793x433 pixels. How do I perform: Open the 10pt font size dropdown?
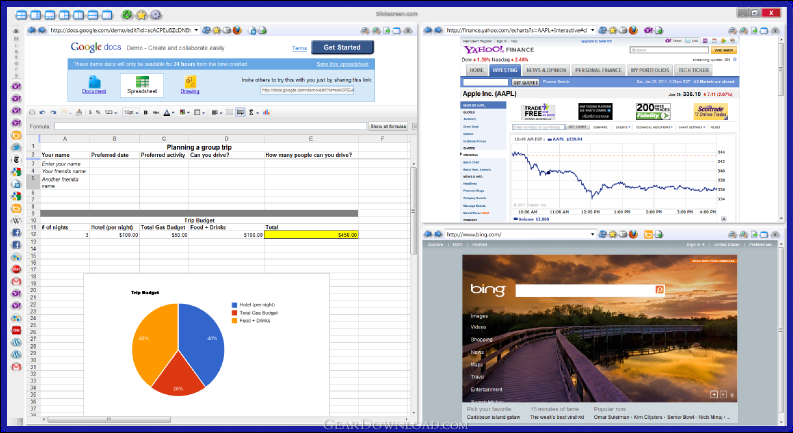(131, 112)
